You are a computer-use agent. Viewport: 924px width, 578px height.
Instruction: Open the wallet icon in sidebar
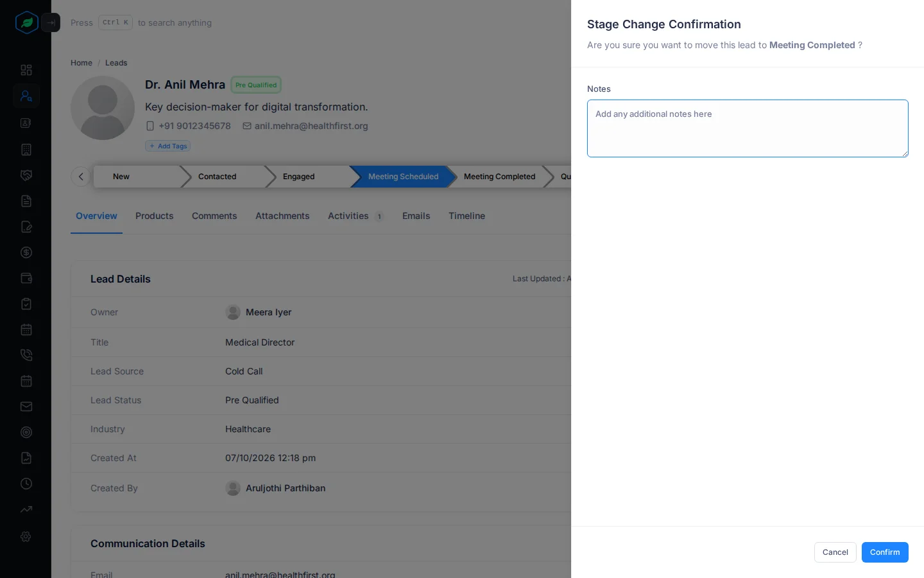[x=26, y=278]
